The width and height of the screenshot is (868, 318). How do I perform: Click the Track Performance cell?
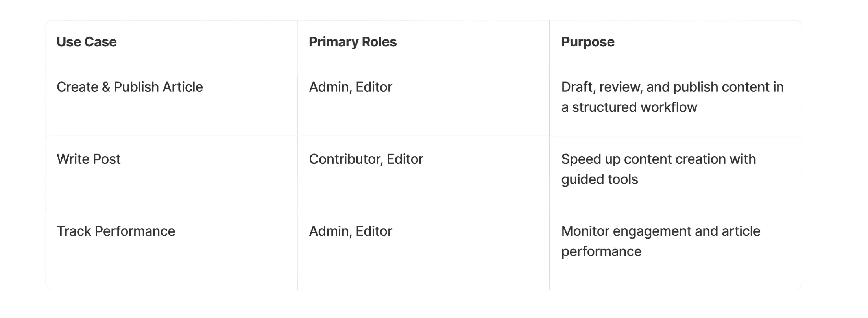pyautogui.click(x=116, y=231)
